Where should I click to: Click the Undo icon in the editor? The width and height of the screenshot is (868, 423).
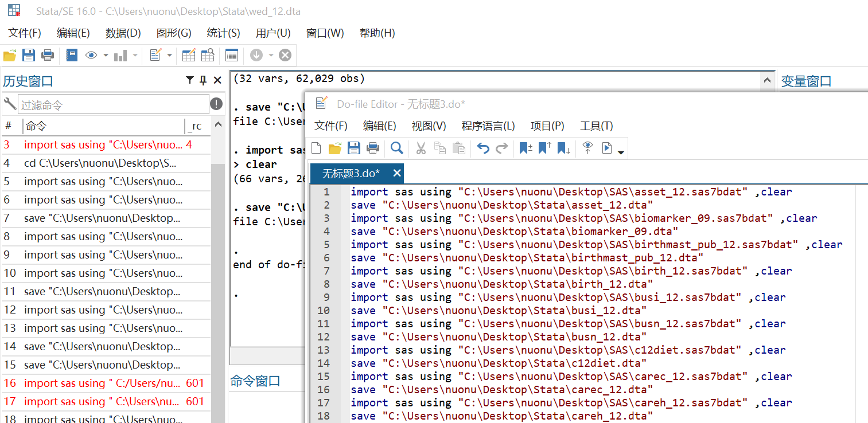[x=483, y=148]
